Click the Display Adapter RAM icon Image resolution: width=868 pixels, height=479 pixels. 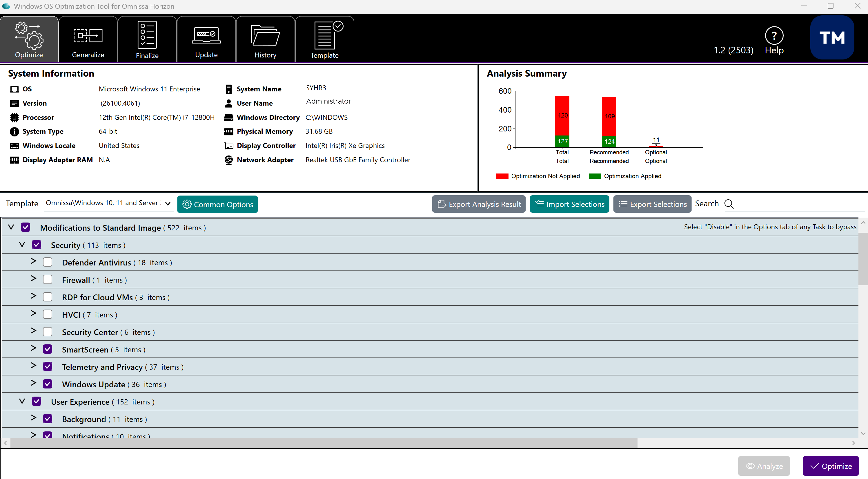click(x=14, y=160)
